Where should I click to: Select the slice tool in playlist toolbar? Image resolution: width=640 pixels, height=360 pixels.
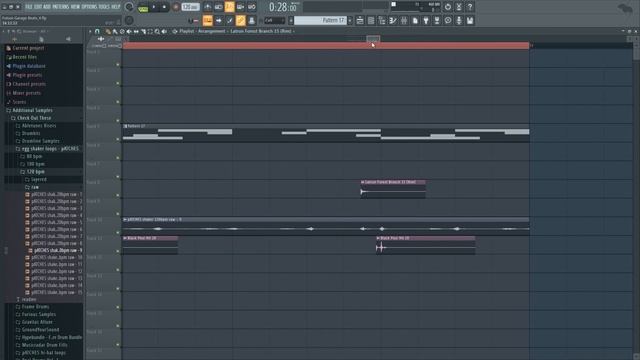143,31
